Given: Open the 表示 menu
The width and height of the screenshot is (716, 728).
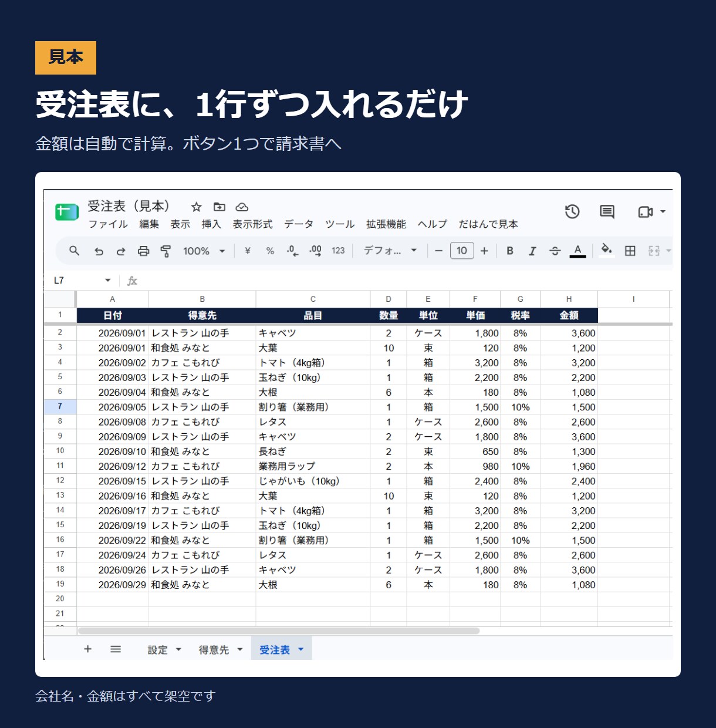Looking at the screenshot, I should 180,224.
